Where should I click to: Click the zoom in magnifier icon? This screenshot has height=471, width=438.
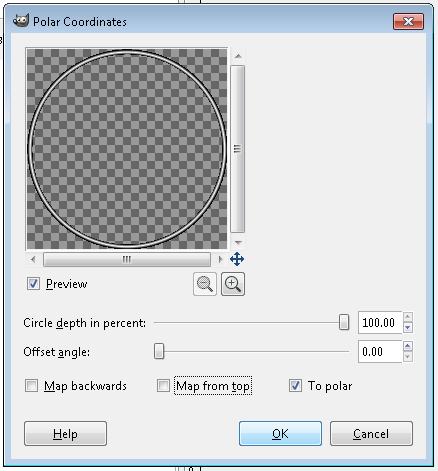click(233, 284)
